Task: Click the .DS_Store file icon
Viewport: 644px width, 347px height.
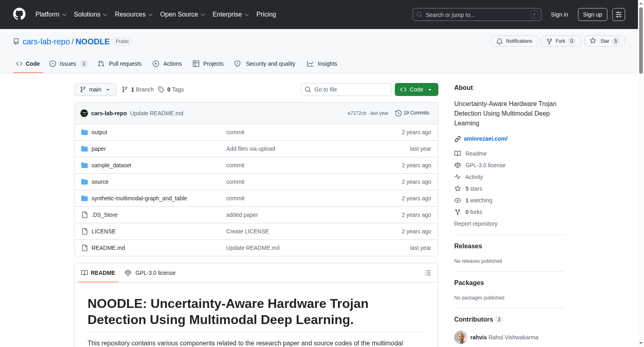Action: pos(85,215)
